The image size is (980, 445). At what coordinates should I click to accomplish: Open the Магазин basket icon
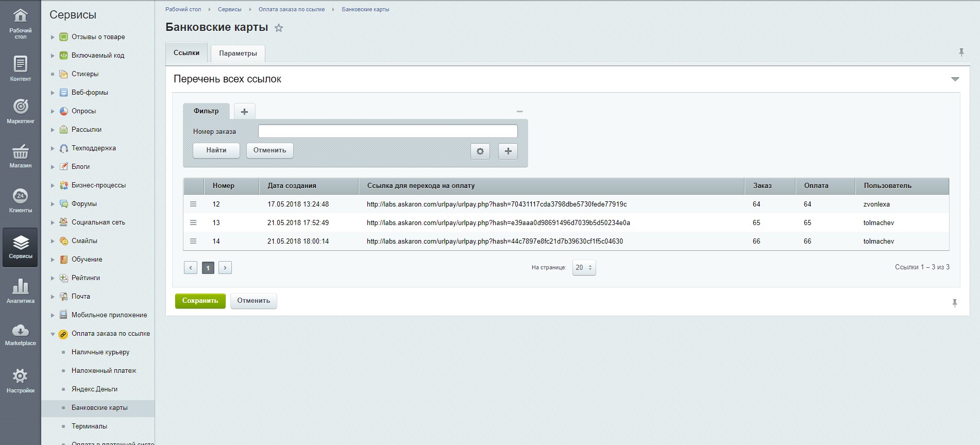click(20, 156)
